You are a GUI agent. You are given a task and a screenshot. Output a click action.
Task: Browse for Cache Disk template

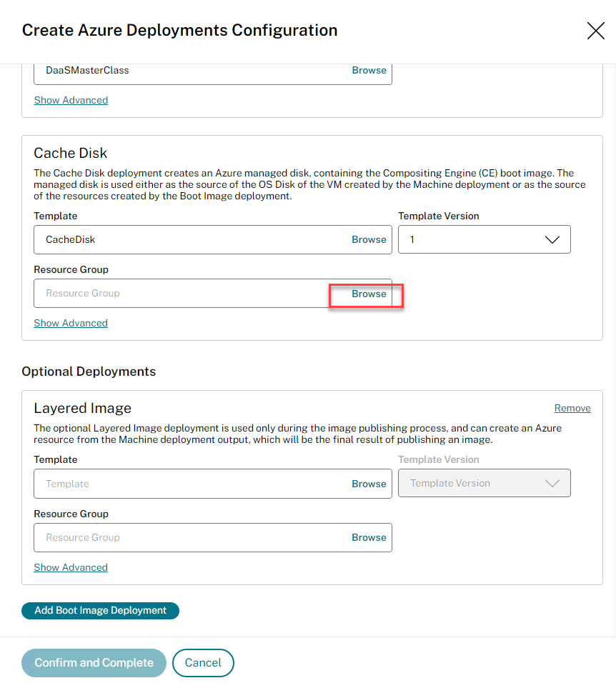(369, 239)
